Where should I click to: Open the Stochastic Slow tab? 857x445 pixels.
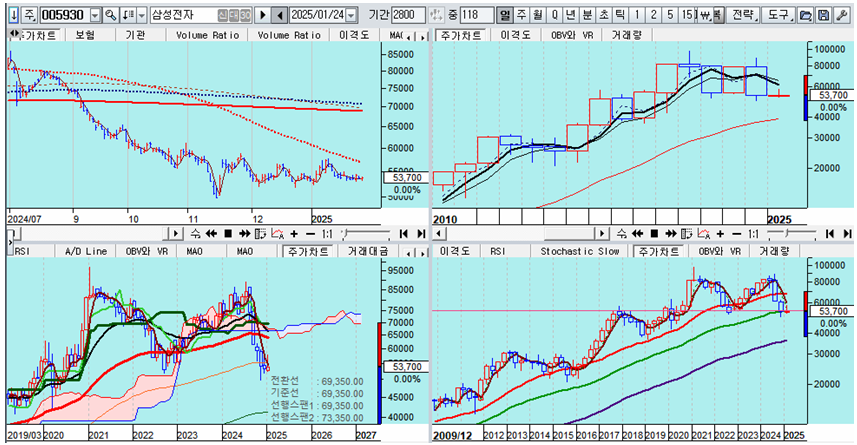(x=579, y=251)
